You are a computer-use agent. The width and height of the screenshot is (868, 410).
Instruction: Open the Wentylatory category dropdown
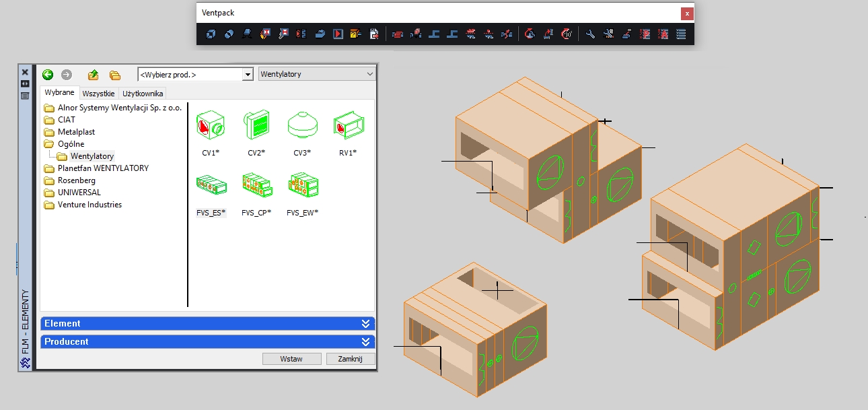coord(369,74)
